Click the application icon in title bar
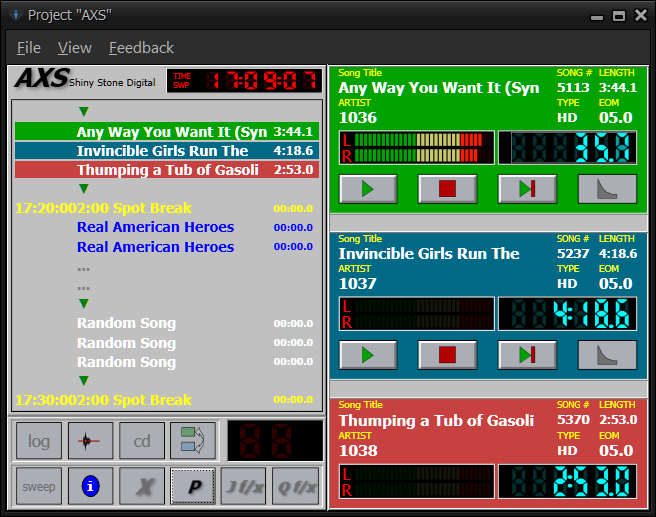Screen dimensions: 656x517 [16, 15]
